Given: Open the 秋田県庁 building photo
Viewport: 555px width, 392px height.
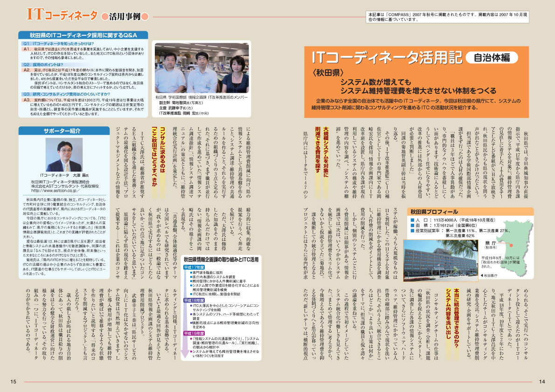Looking at the screenshot, I should click(x=441, y=261).
